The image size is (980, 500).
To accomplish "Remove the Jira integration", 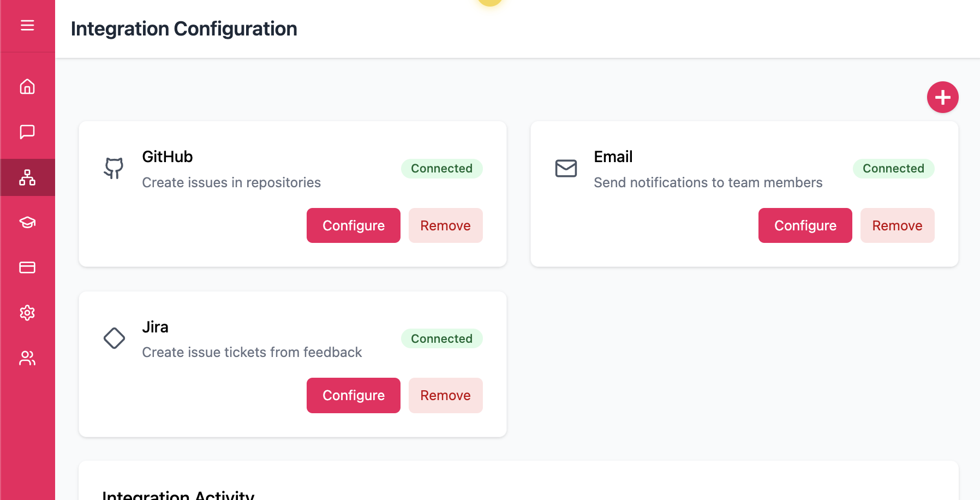I will coord(445,395).
